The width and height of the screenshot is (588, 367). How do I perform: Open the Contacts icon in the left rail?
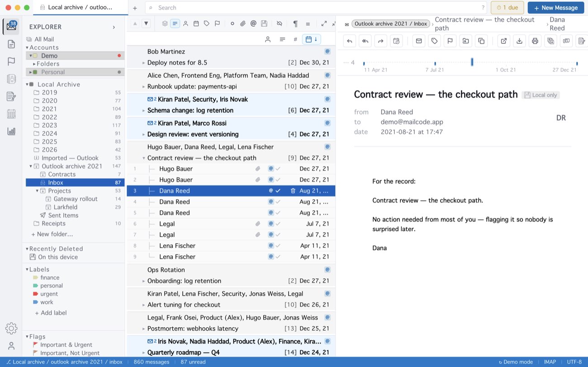point(11,79)
